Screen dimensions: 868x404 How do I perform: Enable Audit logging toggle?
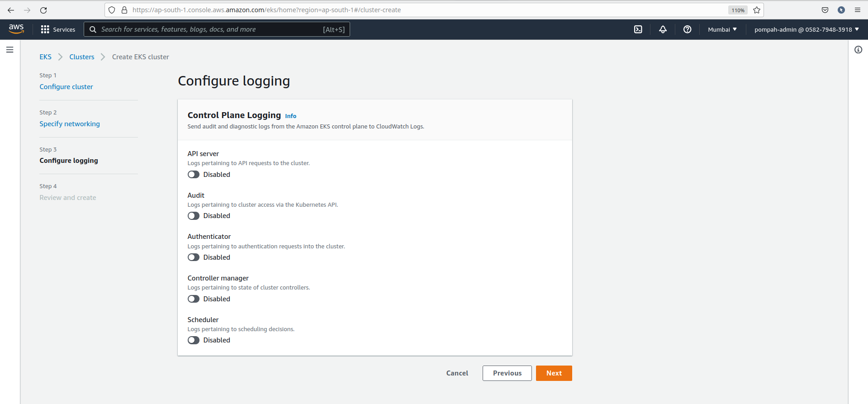194,216
